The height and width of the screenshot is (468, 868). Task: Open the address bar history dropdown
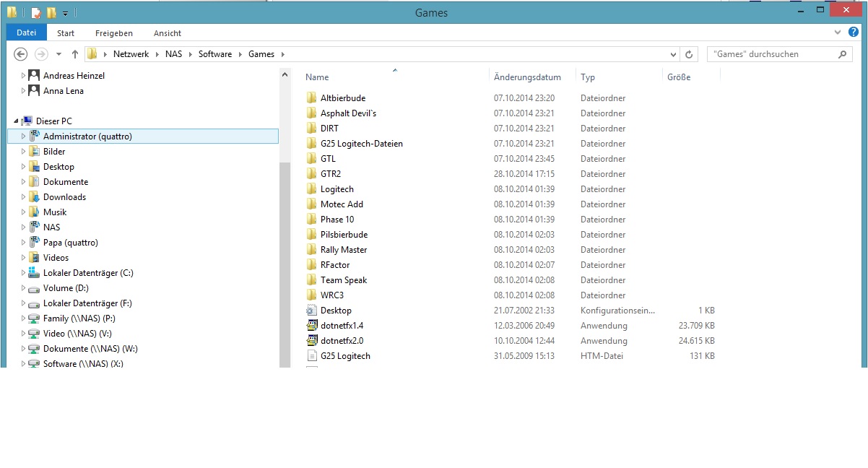[673, 54]
